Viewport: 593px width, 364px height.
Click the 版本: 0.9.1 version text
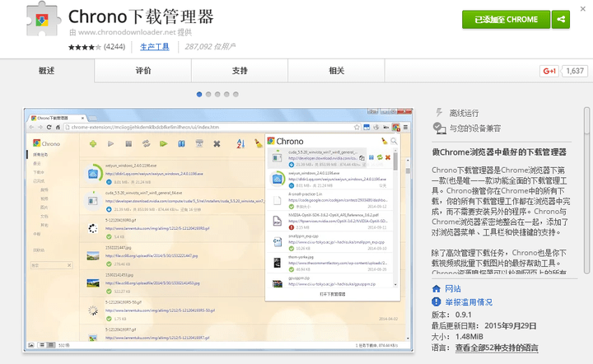click(451, 315)
